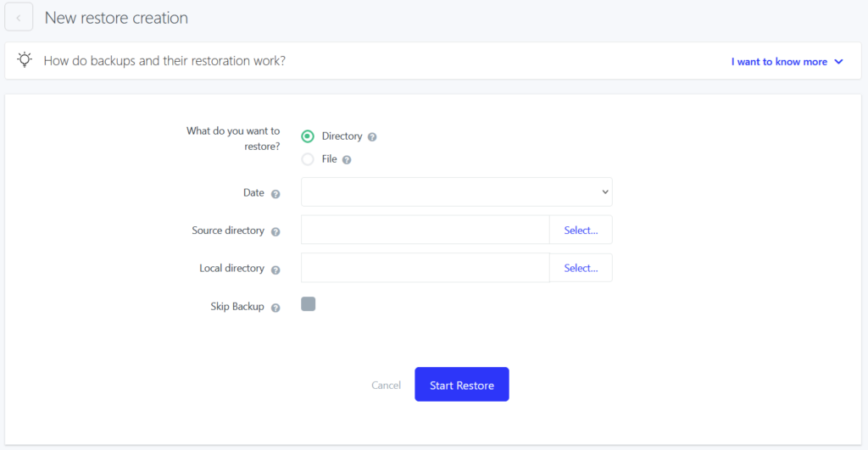Open help icon next to Directory option
This screenshot has height=450, width=868.
[x=372, y=136]
